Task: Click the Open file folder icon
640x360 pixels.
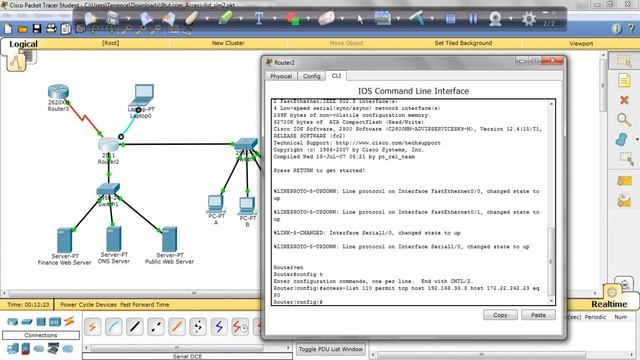Action: tap(22, 29)
